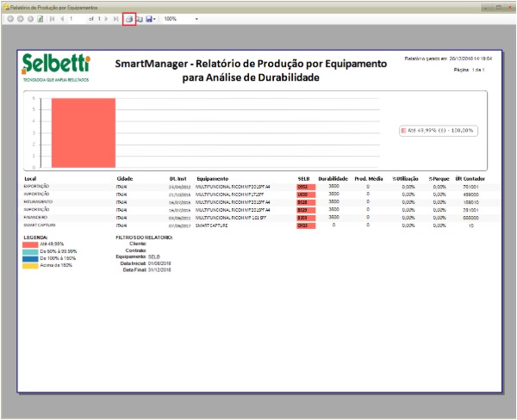
Task: Click the Últ Contador column header
Action: coord(470,179)
